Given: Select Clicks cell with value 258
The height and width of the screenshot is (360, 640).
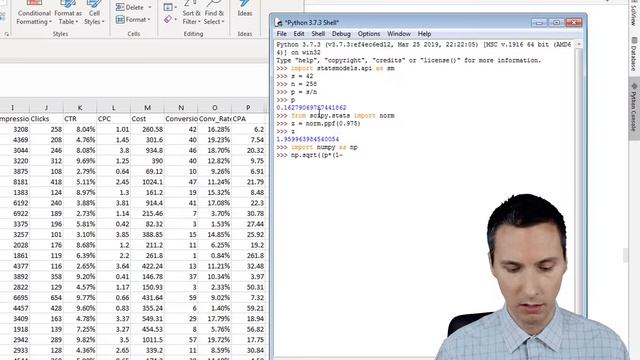Looking at the screenshot, I should (46, 129).
